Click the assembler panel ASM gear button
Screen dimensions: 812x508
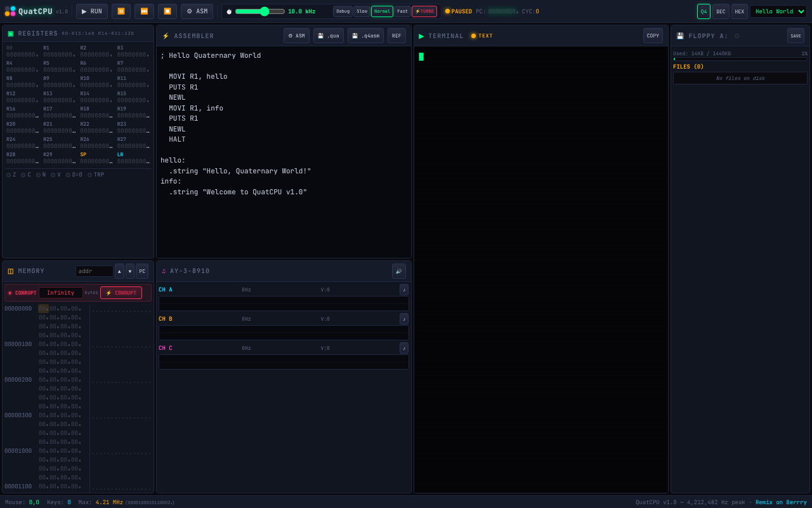coord(296,36)
